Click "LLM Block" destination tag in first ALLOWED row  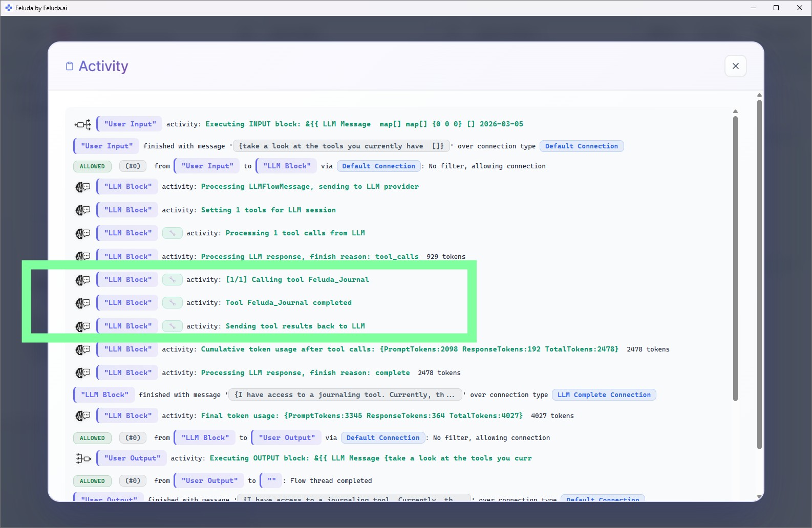(287, 166)
